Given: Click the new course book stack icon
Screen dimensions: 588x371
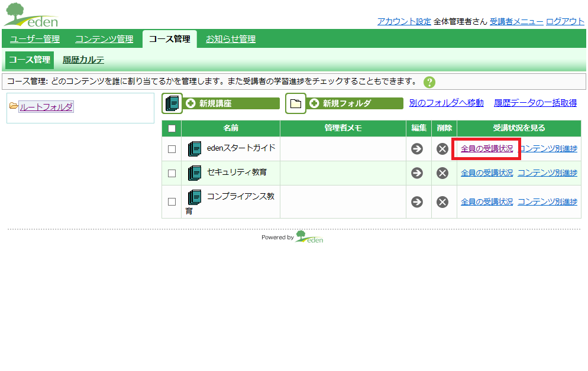Looking at the screenshot, I should (172, 103).
